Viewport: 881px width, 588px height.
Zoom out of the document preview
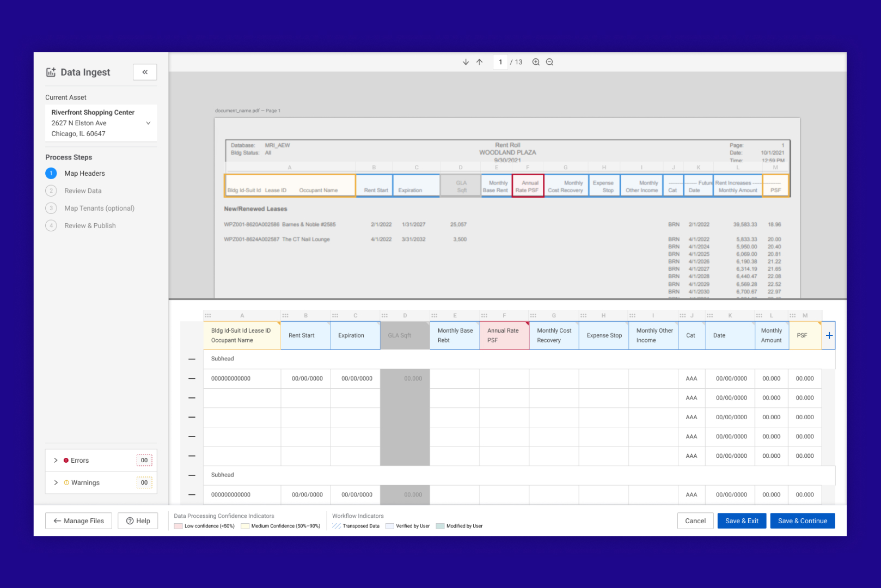(x=549, y=62)
